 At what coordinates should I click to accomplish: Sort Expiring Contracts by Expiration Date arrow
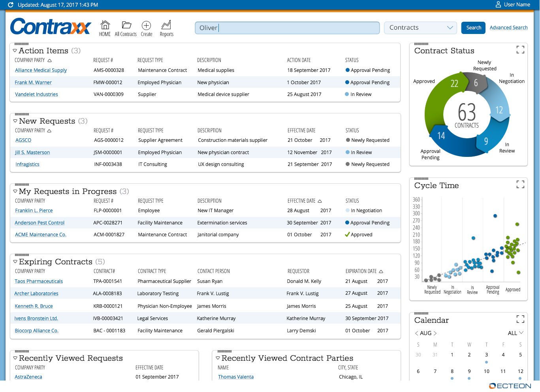(381, 271)
